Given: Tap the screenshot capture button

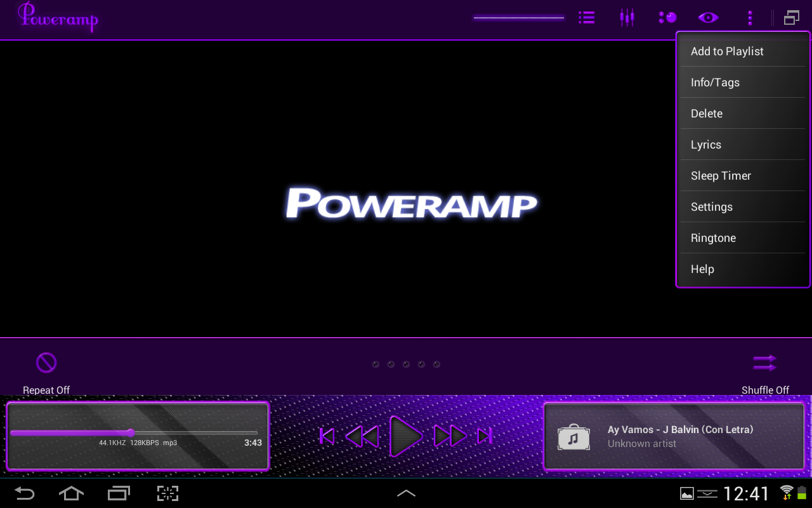Looking at the screenshot, I should click(167, 493).
